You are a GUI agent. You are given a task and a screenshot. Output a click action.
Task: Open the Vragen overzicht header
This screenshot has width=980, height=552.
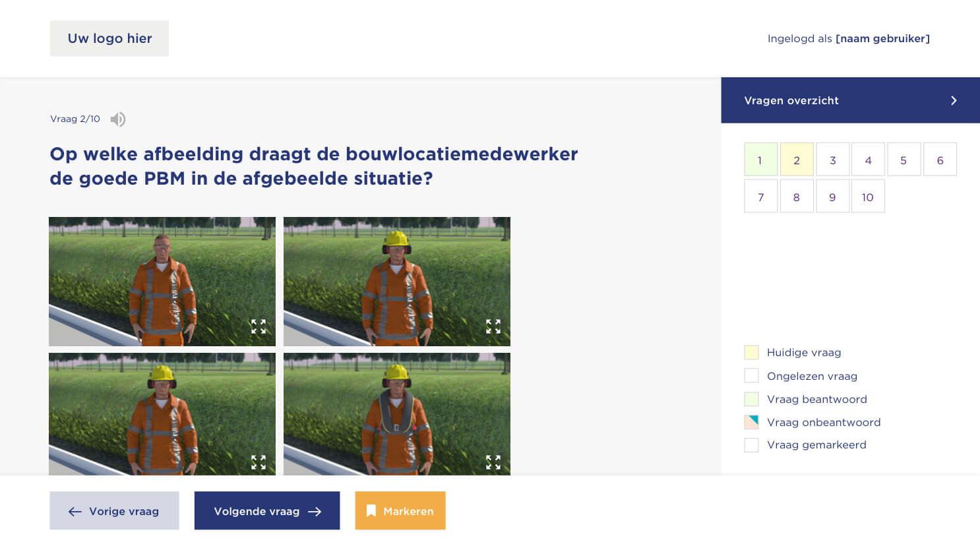(x=791, y=100)
